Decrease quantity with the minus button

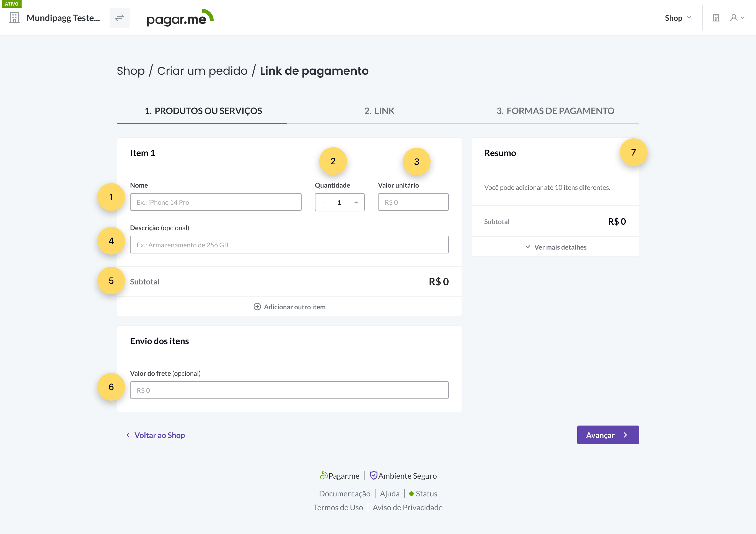click(323, 203)
